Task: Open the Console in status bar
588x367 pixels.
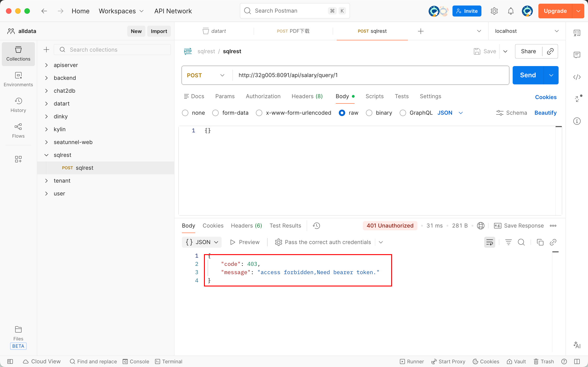Action: click(x=136, y=361)
